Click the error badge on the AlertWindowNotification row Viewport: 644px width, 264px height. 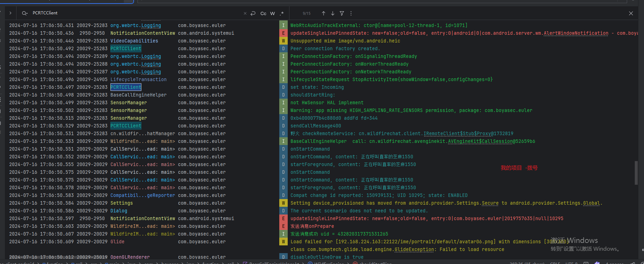pyautogui.click(x=283, y=33)
